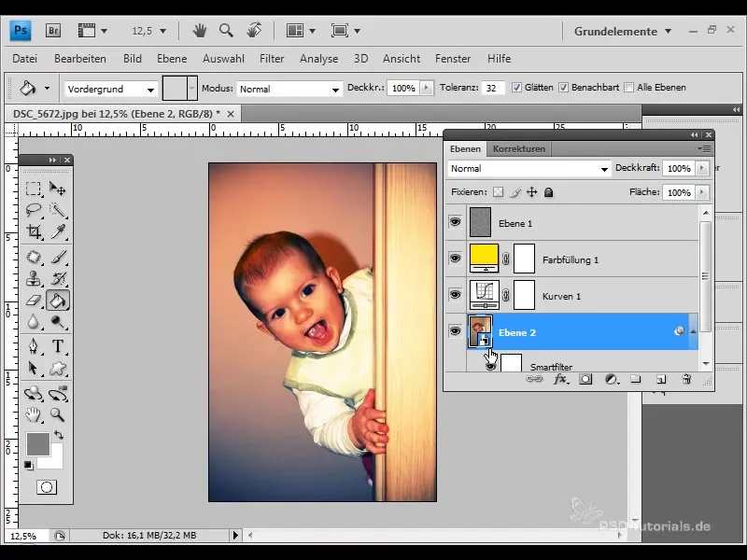Open layer style fx menu
747x560 pixels.
(x=561, y=379)
